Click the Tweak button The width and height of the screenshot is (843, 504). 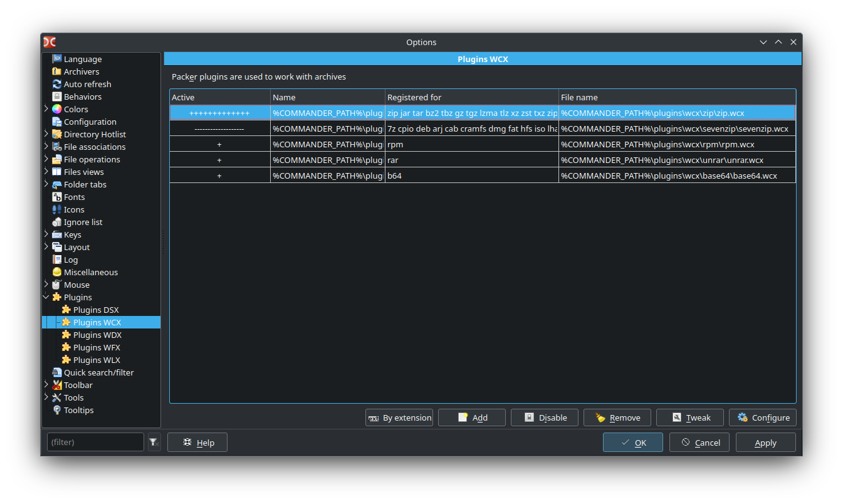689,417
